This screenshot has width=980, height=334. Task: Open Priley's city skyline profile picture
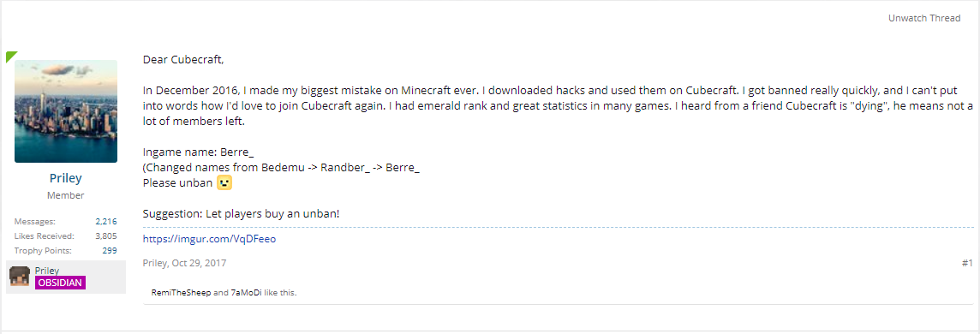point(66,111)
